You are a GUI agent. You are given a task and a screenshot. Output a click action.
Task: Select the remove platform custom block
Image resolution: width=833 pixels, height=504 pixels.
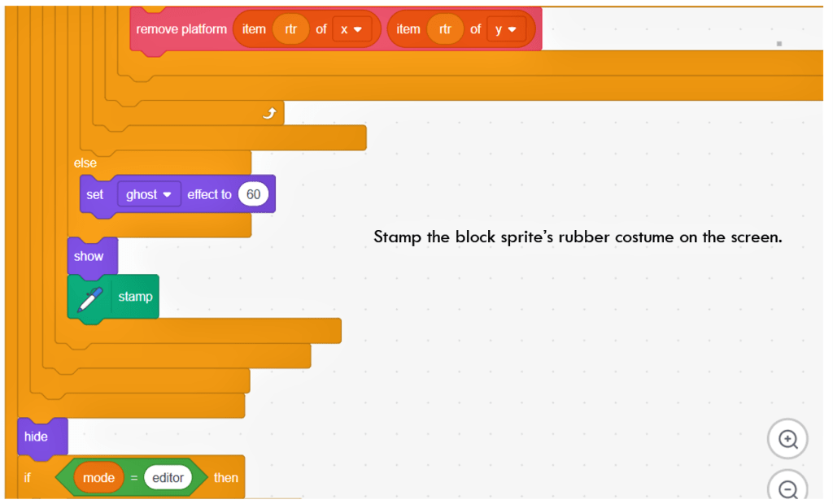click(181, 29)
